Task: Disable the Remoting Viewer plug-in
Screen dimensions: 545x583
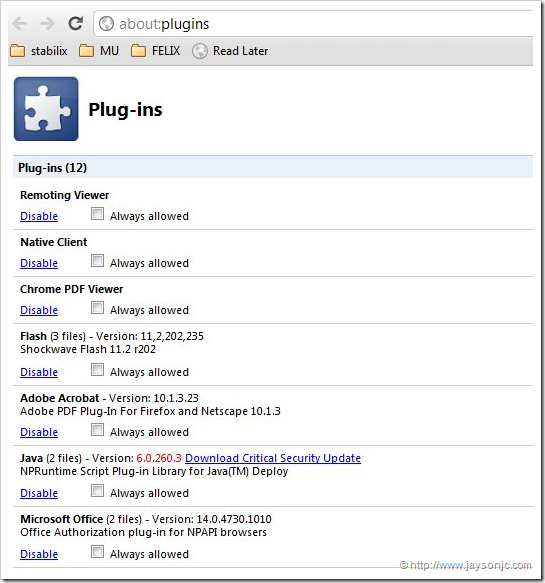Action: click(39, 216)
